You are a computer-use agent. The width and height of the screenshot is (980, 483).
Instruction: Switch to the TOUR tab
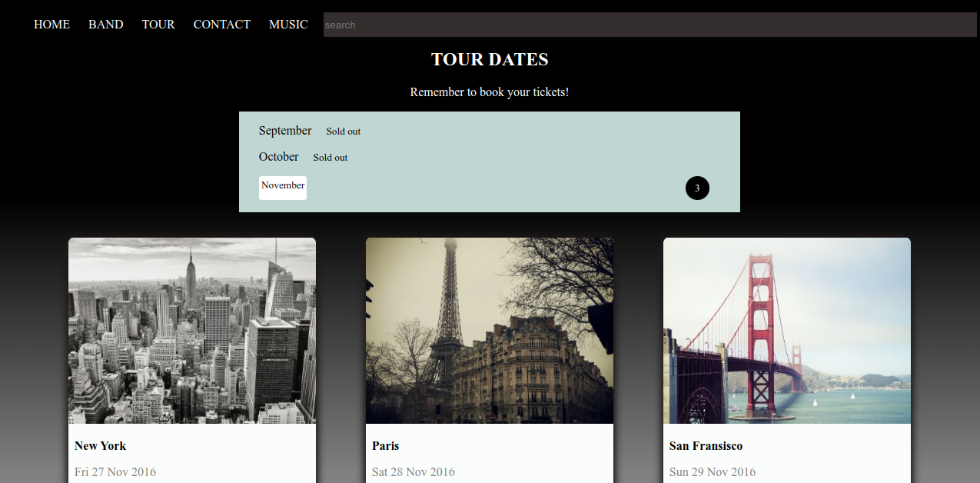pyautogui.click(x=158, y=24)
